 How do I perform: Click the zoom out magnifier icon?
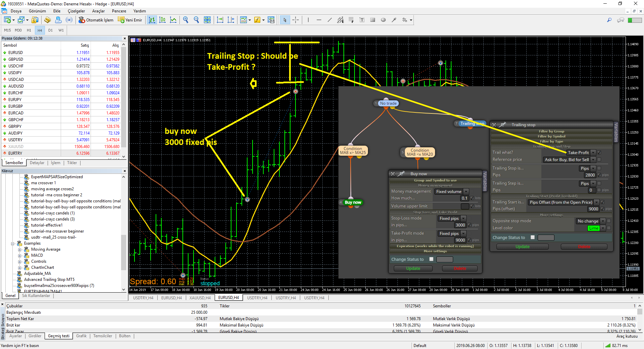pos(196,20)
